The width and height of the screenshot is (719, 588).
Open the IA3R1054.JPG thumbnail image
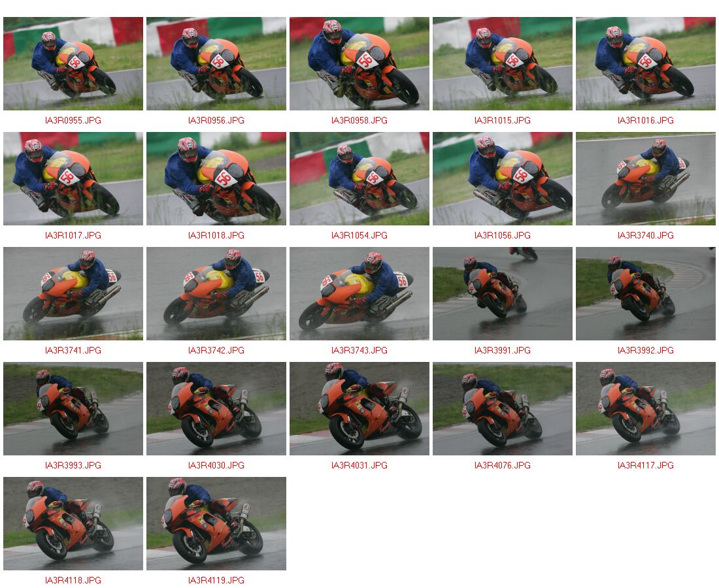359,179
